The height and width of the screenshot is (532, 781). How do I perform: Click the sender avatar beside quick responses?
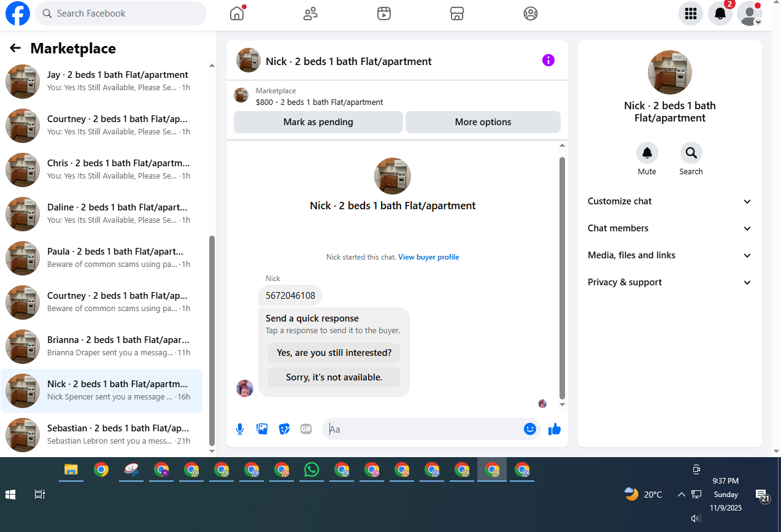245,388
